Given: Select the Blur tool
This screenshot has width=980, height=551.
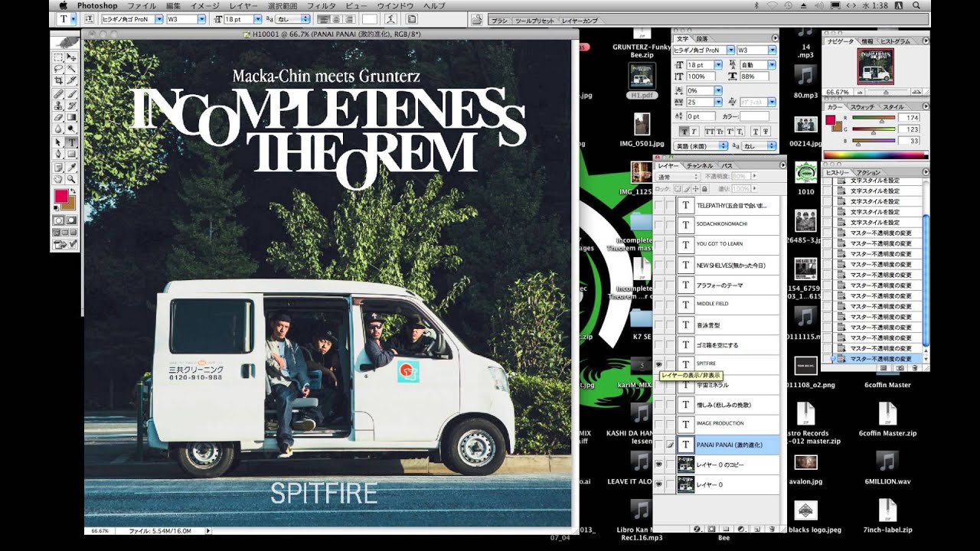Looking at the screenshot, I should (x=58, y=128).
